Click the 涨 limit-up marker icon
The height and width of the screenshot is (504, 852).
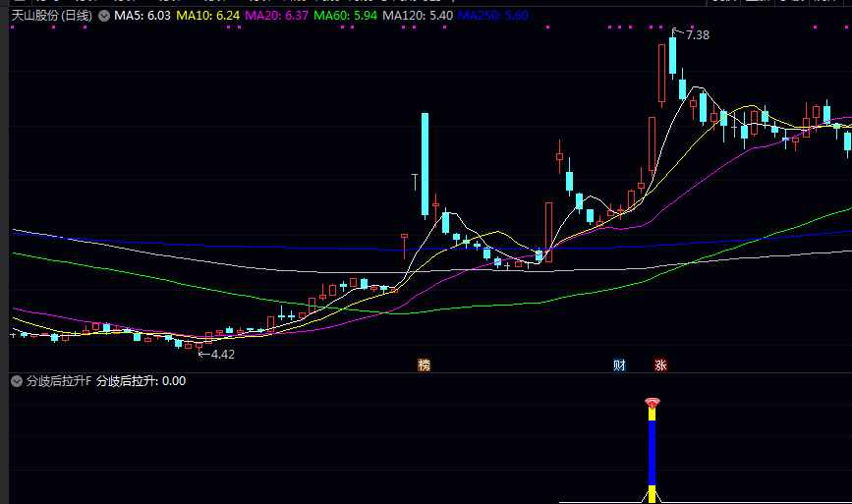[660, 364]
